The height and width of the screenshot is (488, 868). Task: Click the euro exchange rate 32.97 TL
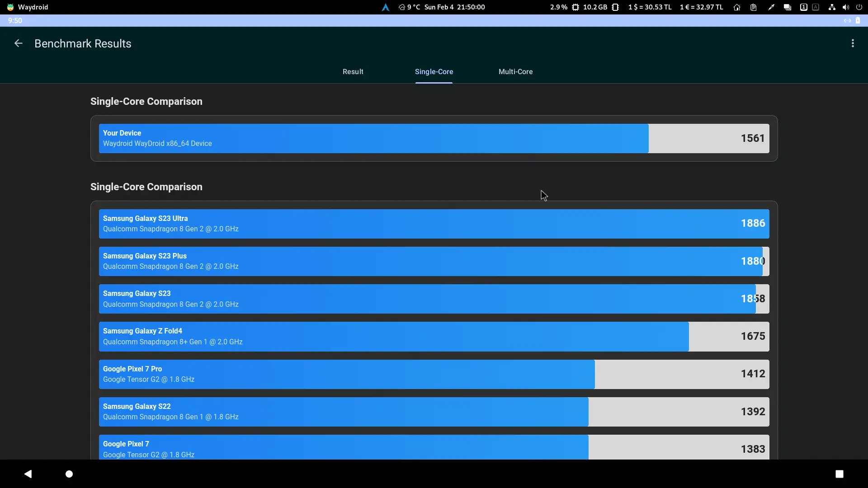pos(702,7)
